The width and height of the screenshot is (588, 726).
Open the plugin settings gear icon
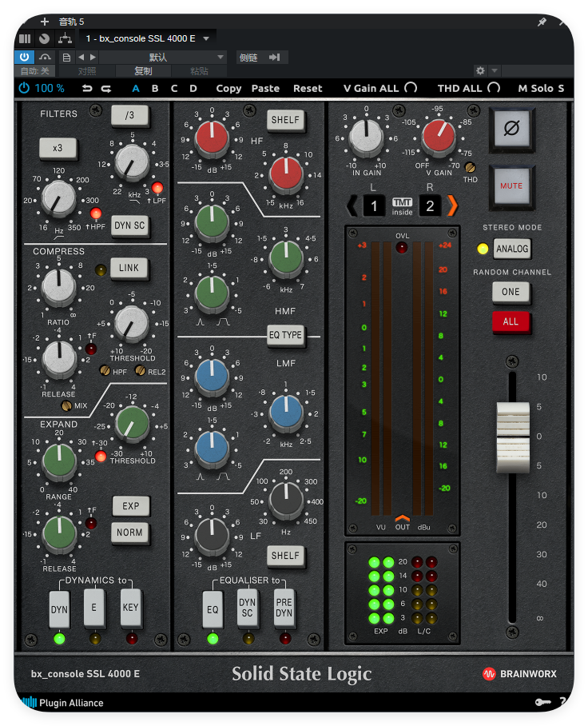coord(480,70)
